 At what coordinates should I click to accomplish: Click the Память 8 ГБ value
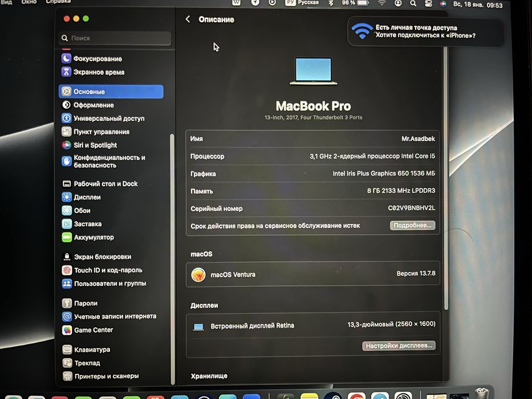pos(401,191)
